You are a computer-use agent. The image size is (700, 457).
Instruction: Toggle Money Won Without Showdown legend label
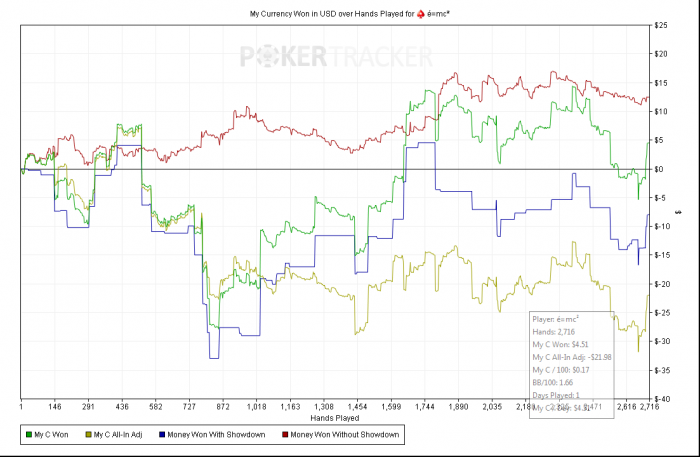344,434
